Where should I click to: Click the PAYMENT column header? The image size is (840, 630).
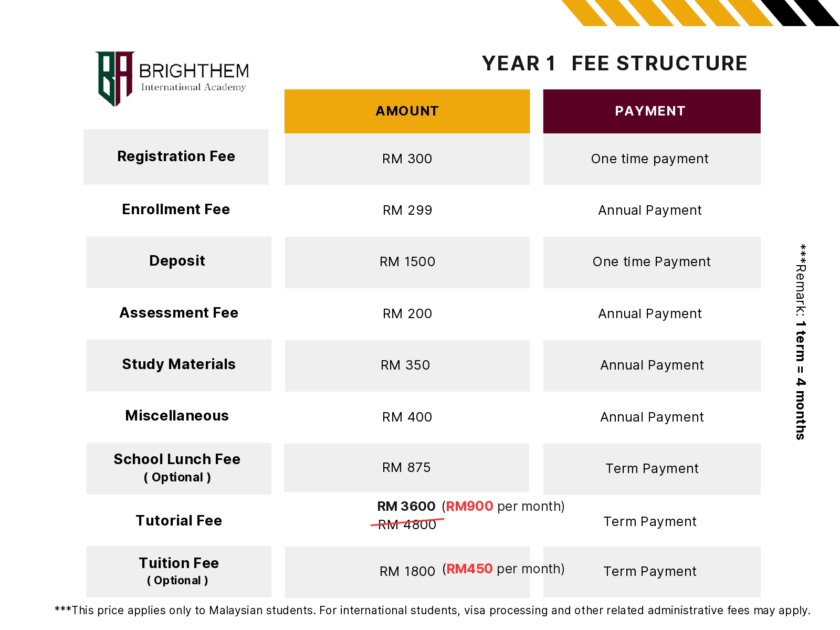pos(651,111)
